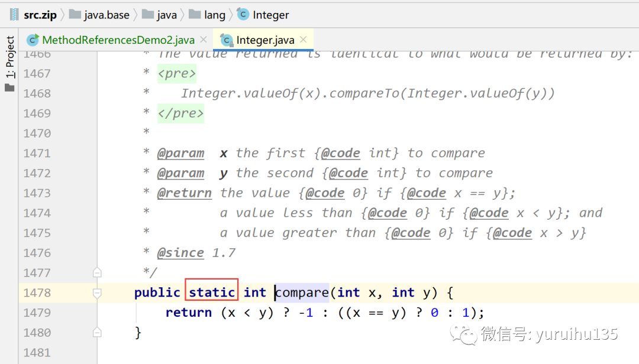The height and width of the screenshot is (364, 639).
Task: Click the 'compare' method name
Action: pos(302,292)
